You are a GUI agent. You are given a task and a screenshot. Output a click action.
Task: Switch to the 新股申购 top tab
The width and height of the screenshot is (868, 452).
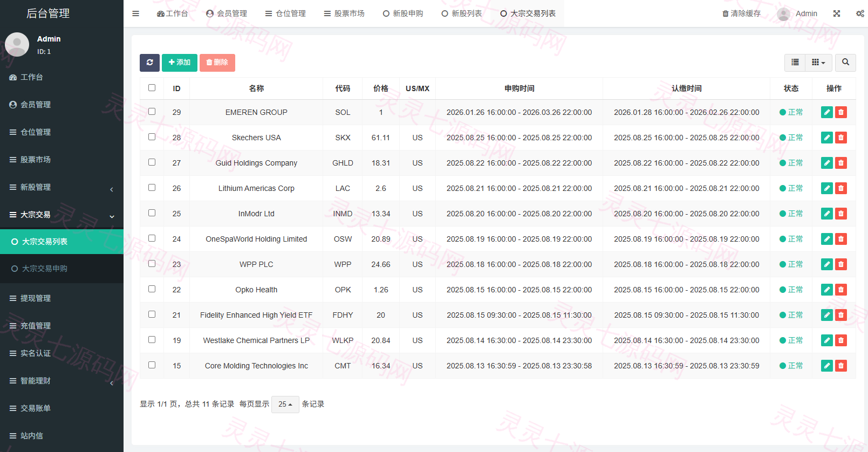coord(403,13)
